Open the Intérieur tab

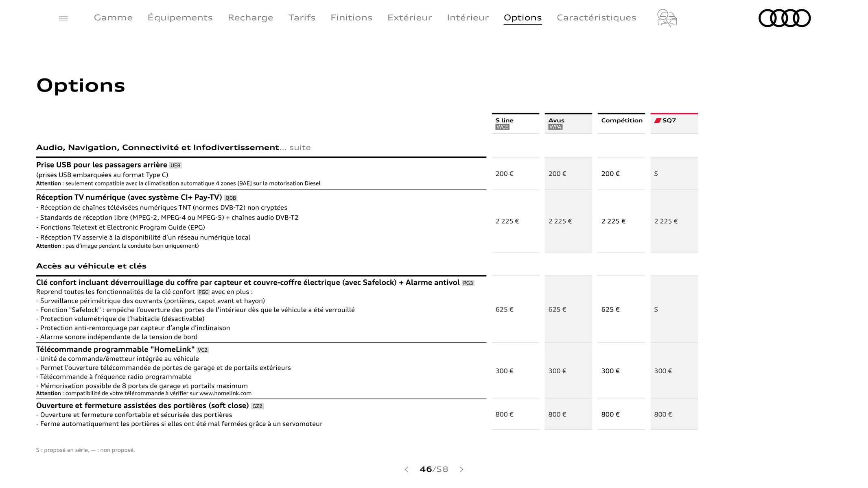[x=468, y=17]
